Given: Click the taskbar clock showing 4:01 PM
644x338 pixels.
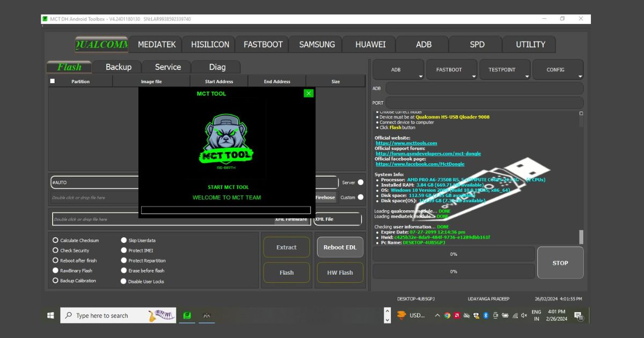Looking at the screenshot, I should (557, 315).
